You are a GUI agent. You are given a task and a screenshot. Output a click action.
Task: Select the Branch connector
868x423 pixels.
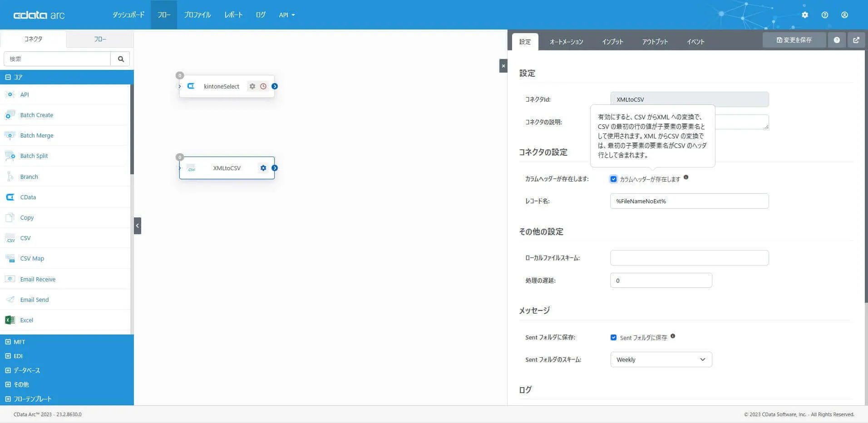click(65, 177)
